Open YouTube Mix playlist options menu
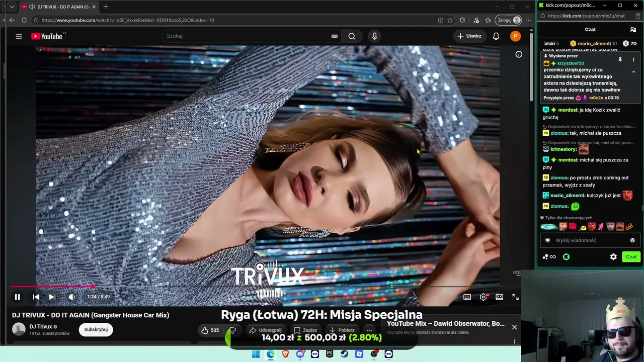Screen dimensions: 644x362 pos(514,342)
